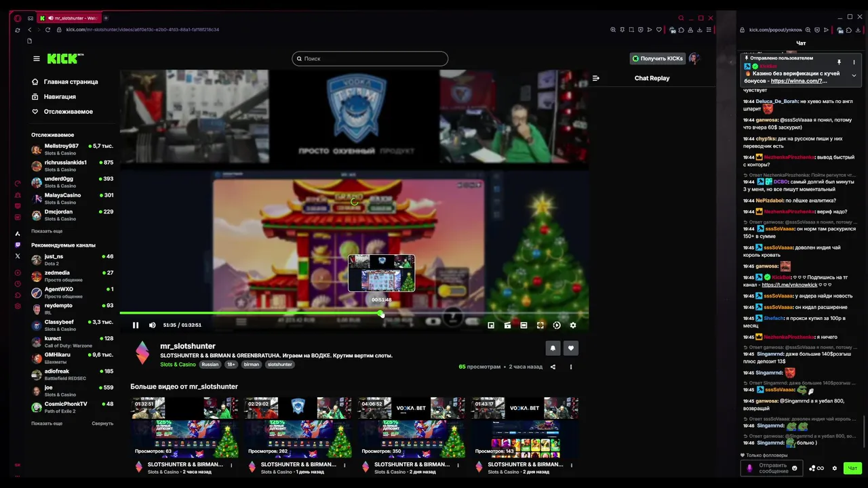Open options for first video card
868x488 pixels.
point(231,466)
